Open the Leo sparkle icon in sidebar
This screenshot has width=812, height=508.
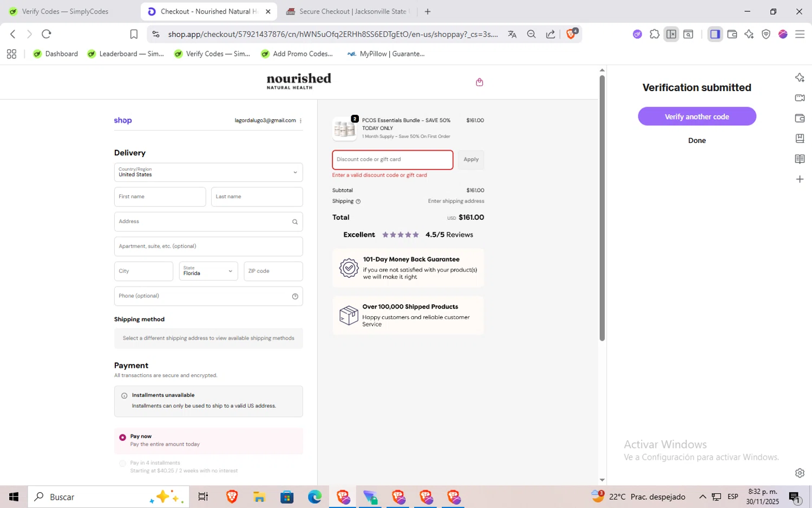click(x=800, y=77)
